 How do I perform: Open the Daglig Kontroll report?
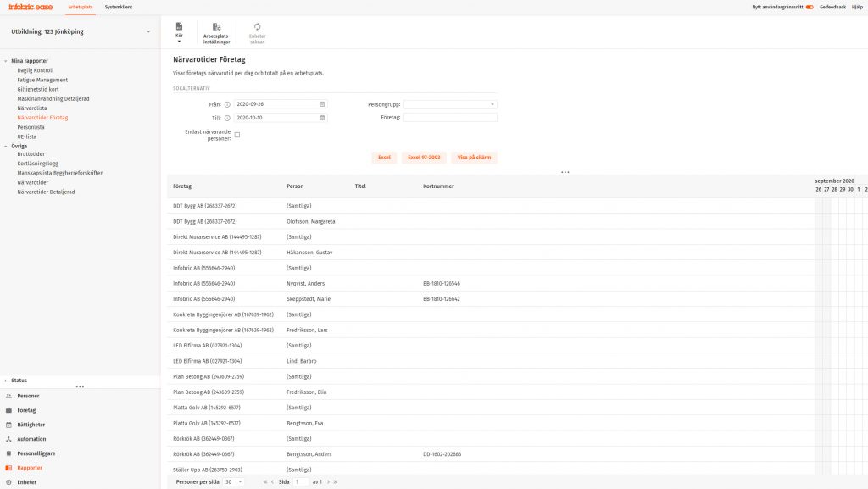click(x=36, y=71)
